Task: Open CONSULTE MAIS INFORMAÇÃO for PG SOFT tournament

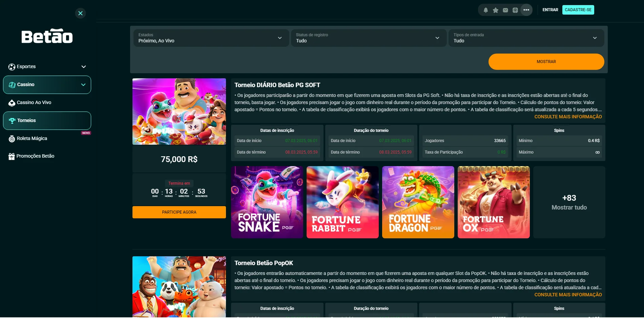Action: click(x=568, y=117)
